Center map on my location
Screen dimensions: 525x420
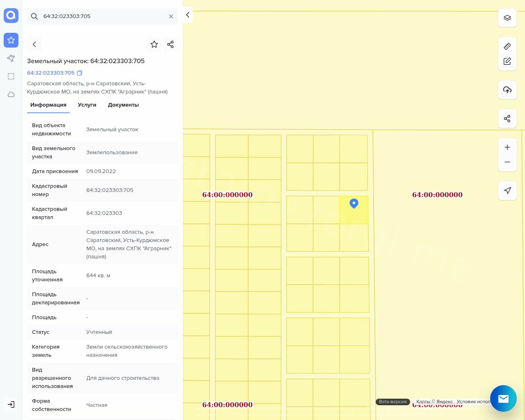[x=507, y=191]
